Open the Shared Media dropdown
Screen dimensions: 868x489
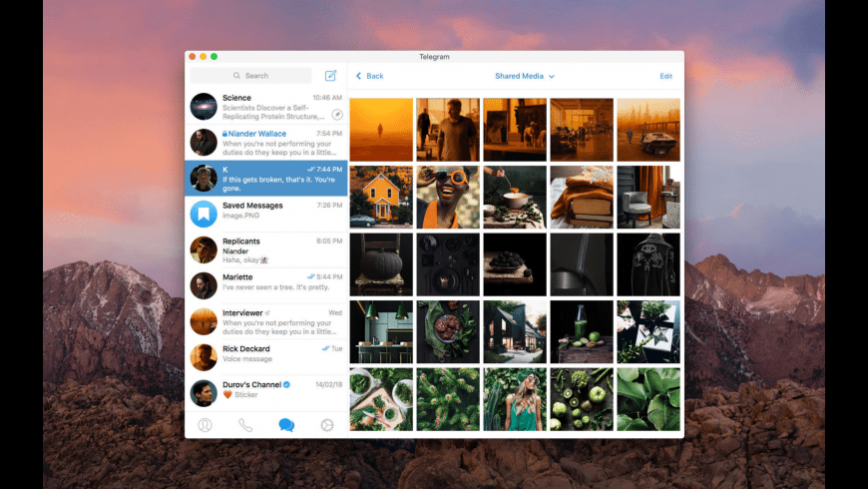(524, 76)
